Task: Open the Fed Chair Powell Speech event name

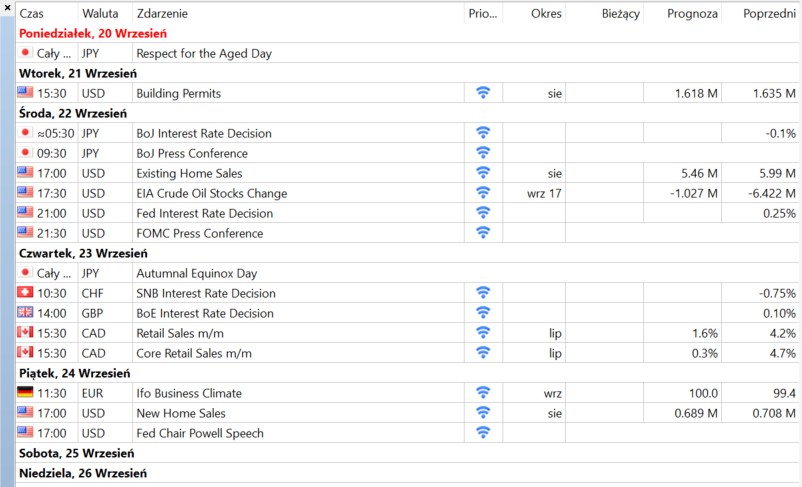Action: 199,433
